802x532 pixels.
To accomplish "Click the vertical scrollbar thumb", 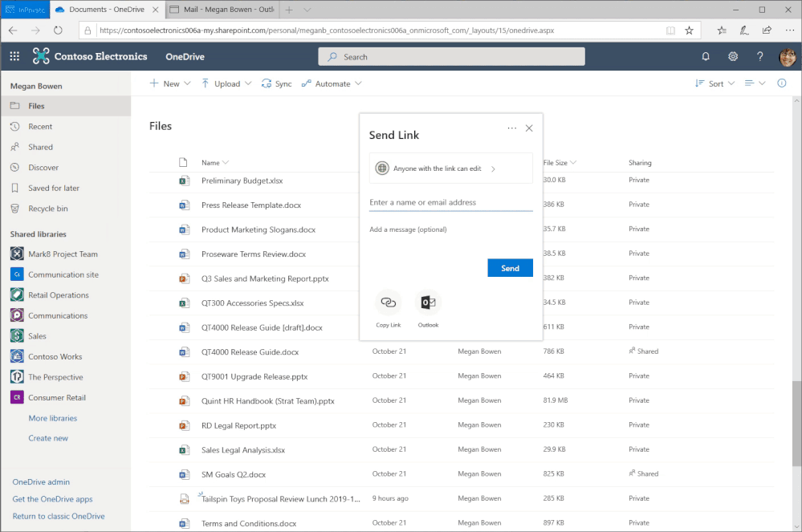I will point(796,423).
